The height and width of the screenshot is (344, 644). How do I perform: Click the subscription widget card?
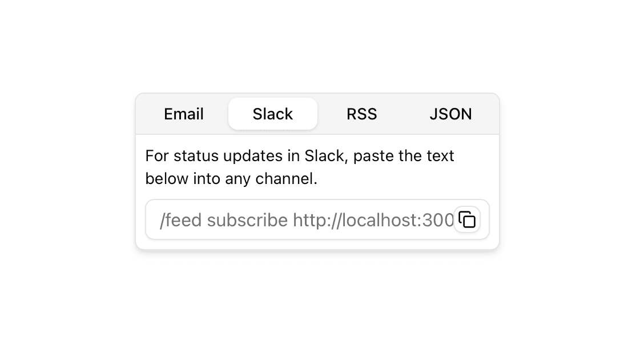click(x=317, y=171)
